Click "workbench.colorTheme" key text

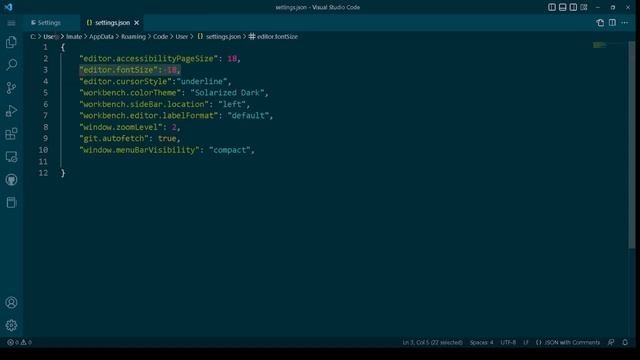(130, 93)
